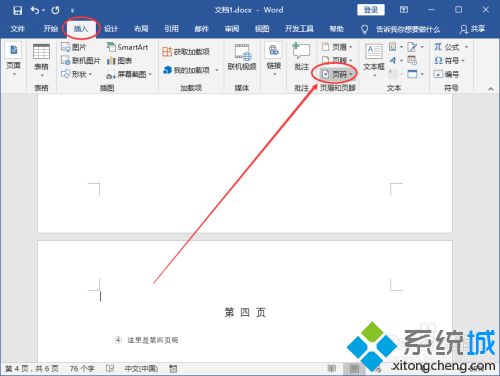Viewport: 500px width, 376px height.
Task: Open the 屏幕截图 Screenshot dropdown
Action: pos(129,74)
